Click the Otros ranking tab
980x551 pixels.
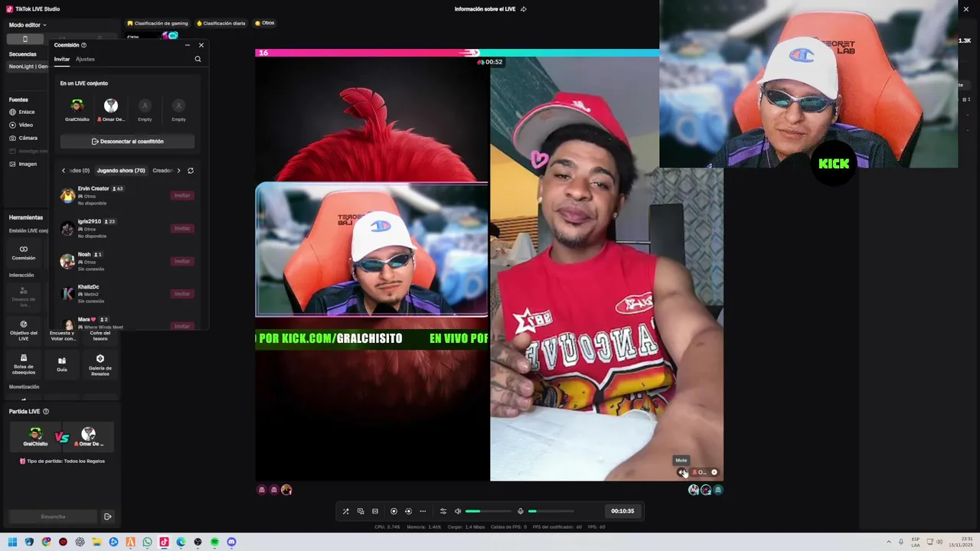coord(265,23)
